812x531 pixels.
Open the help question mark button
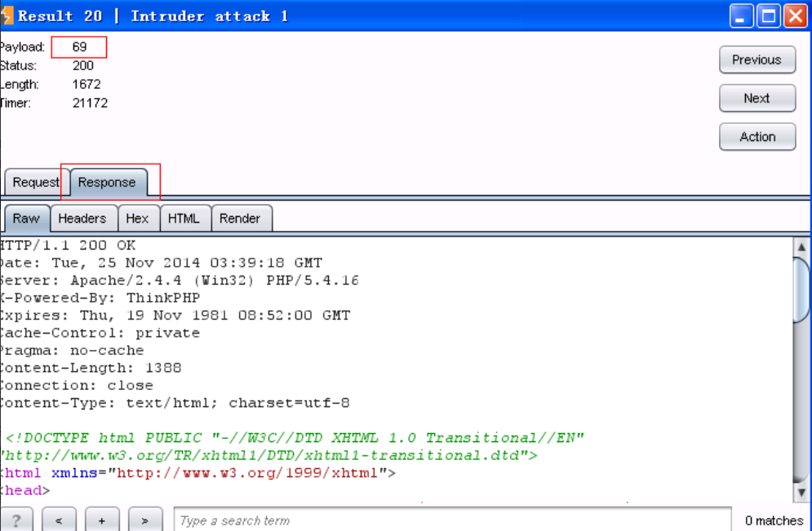coord(16,520)
